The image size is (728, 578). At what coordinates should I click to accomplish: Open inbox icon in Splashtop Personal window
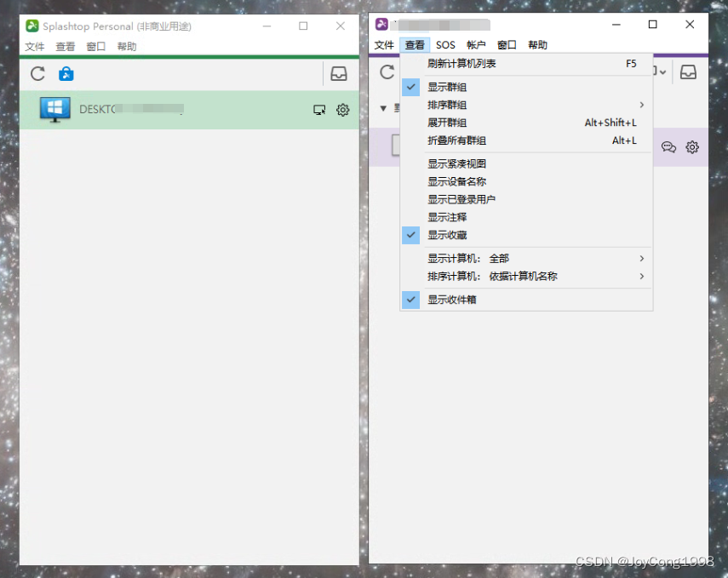[x=339, y=73]
